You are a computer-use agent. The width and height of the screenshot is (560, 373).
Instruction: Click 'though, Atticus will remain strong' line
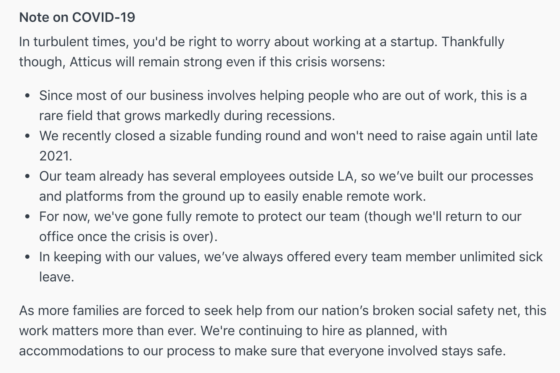tap(202, 62)
